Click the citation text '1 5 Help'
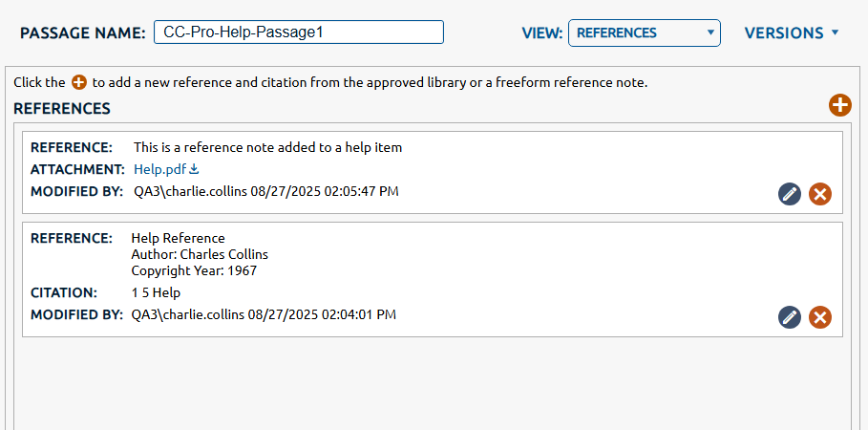868x430 pixels. click(x=156, y=292)
